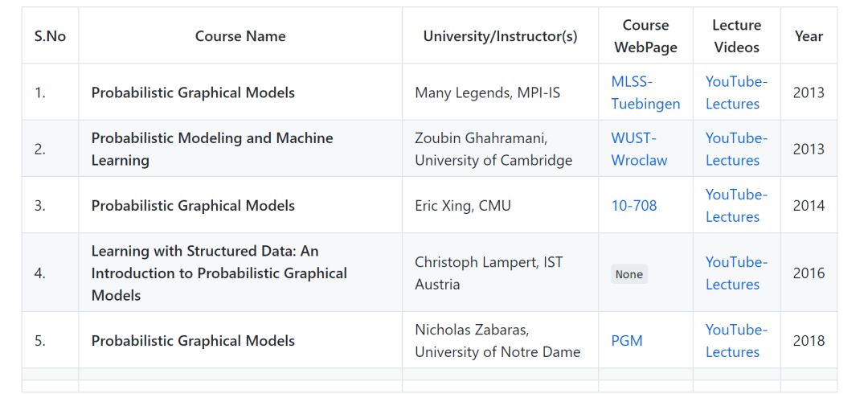
Task: Open YouTube-Lectures for Many Legends, MPI-IS course
Action: (x=736, y=92)
